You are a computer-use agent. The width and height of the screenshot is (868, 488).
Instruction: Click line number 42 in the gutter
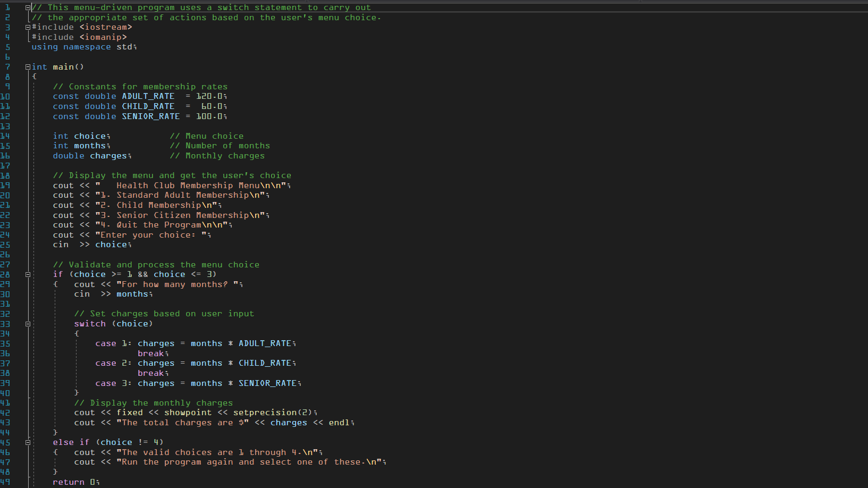(x=5, y=413)
